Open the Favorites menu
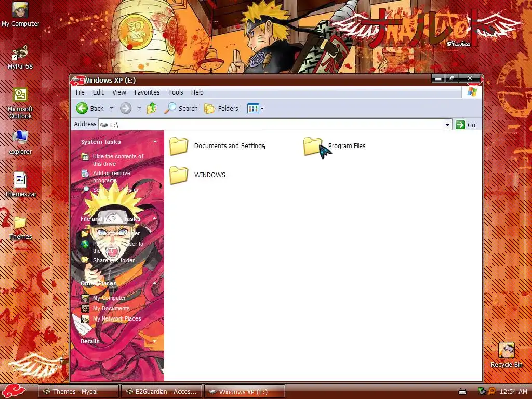The image size is (532, 399). click(147, 92)
